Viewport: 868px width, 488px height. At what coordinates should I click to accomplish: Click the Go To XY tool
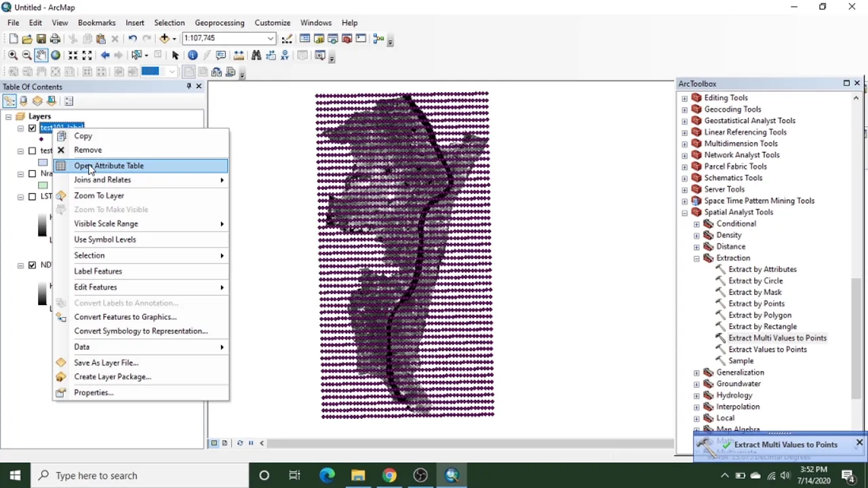[x=285, y=55]
